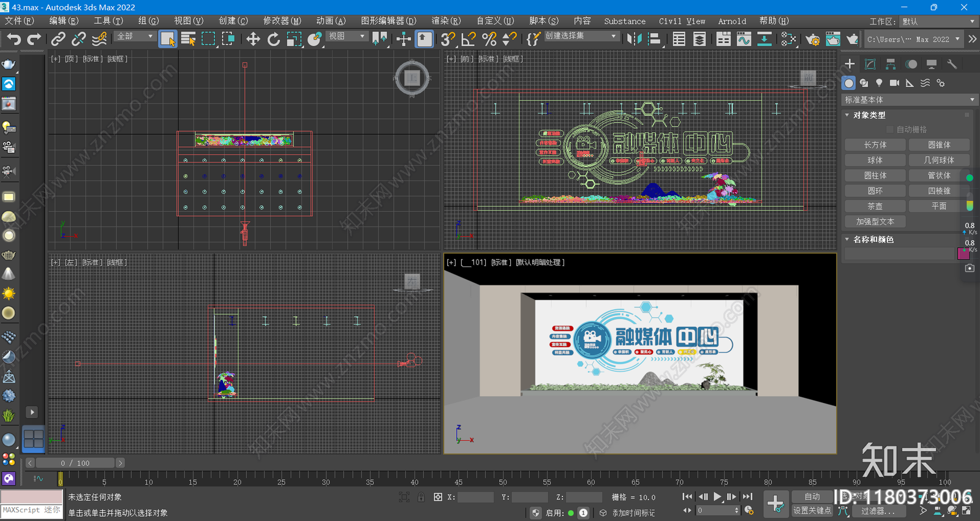
Task: Click the 圆柱体 cylinder button
Action: coord(875,176)
